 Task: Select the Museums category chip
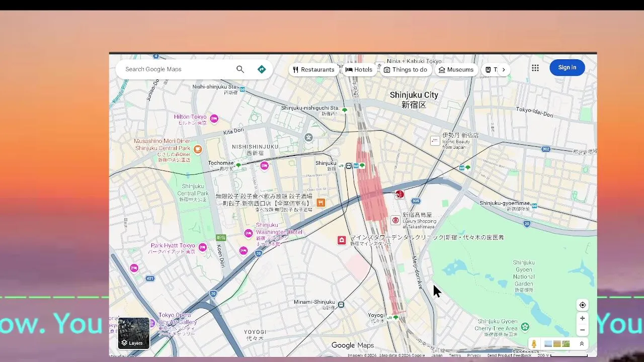[456, 70]
